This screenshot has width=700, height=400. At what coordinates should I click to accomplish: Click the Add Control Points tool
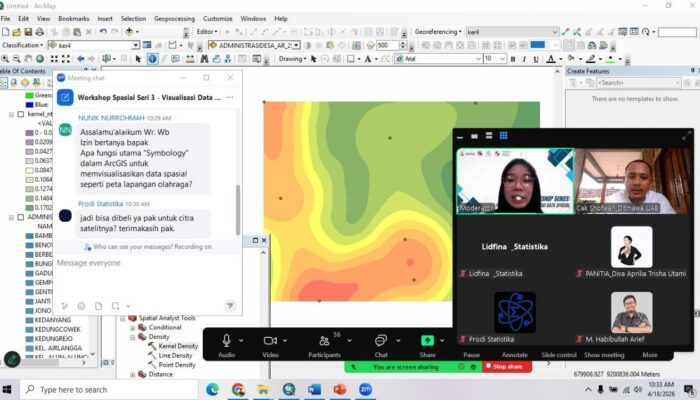(x=566, y=32)
